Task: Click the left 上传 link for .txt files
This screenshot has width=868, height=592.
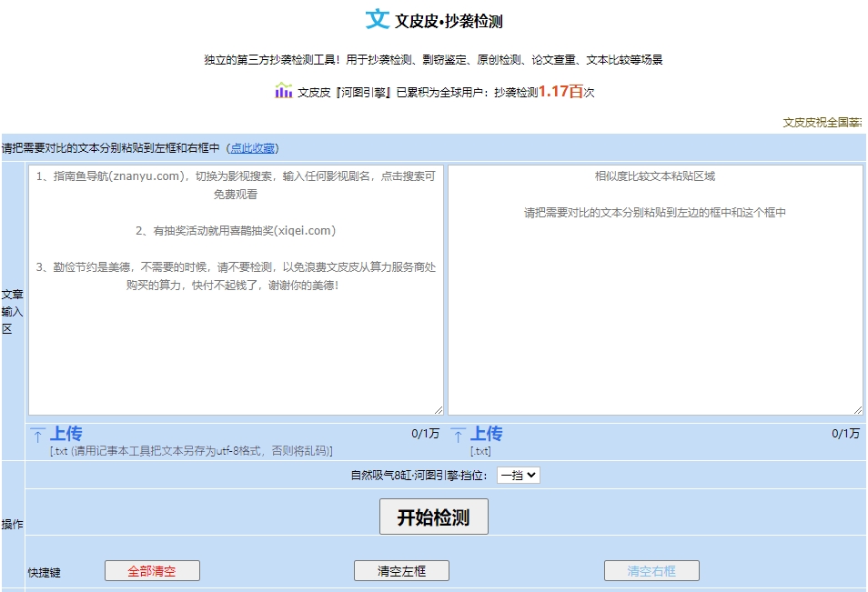Action: click(x=66, y=434)
